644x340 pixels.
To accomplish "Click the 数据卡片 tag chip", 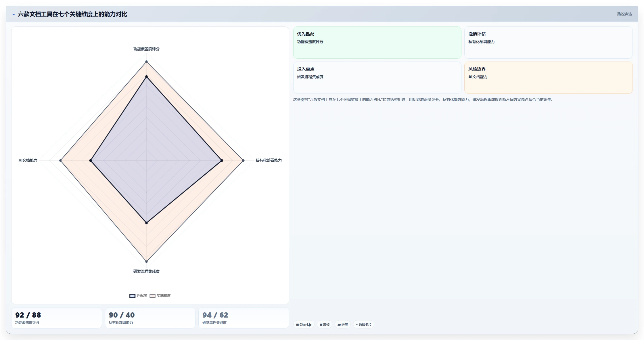I will coord(364,324).
